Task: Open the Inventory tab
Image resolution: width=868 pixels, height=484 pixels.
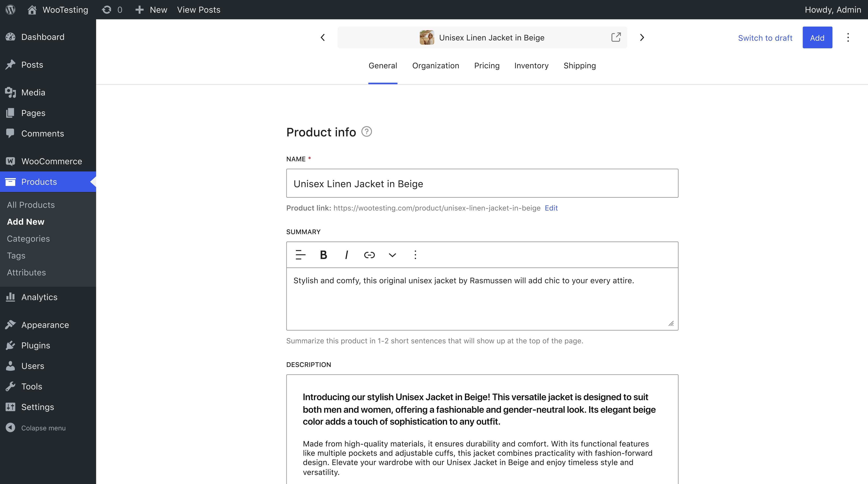Action: tap(531, 66)
